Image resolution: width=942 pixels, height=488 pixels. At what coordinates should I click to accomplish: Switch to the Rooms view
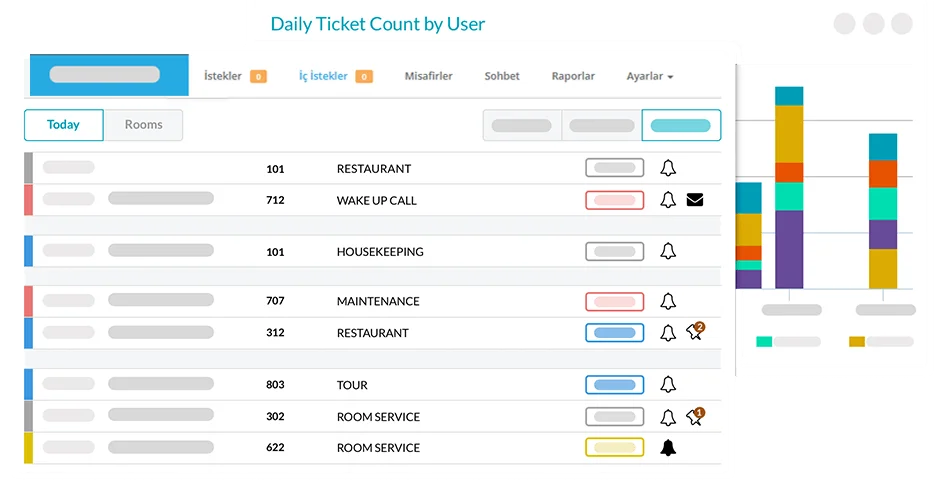(x=143, y=125)
